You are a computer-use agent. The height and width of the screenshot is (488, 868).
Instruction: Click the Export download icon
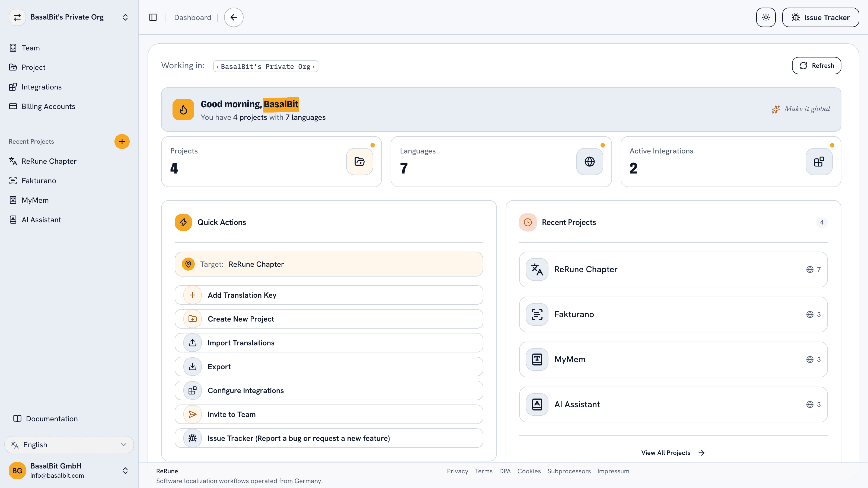[x=192, y=367]
